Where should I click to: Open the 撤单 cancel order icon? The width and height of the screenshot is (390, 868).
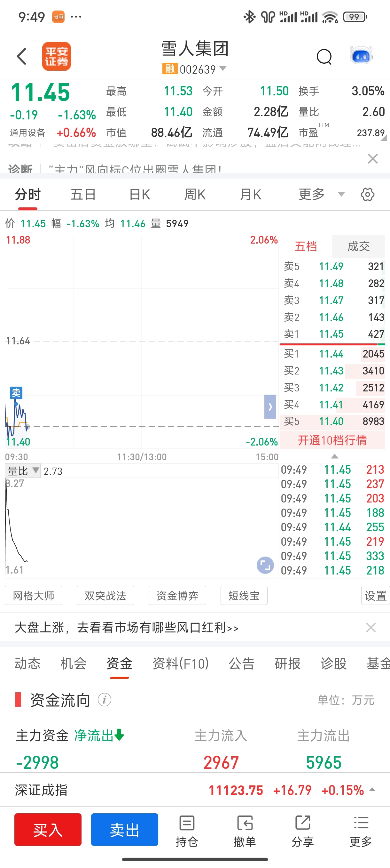click(245, 831)
